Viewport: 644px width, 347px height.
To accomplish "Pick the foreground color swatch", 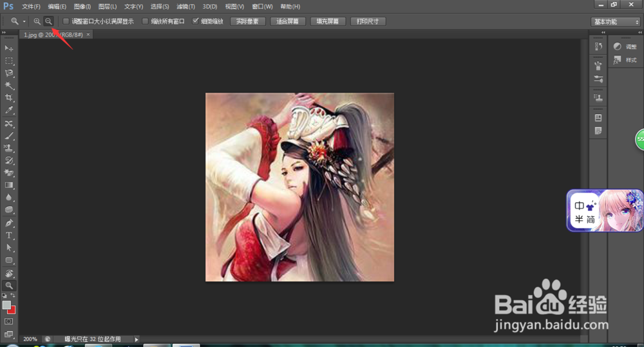I will click(x=6, y=305).
